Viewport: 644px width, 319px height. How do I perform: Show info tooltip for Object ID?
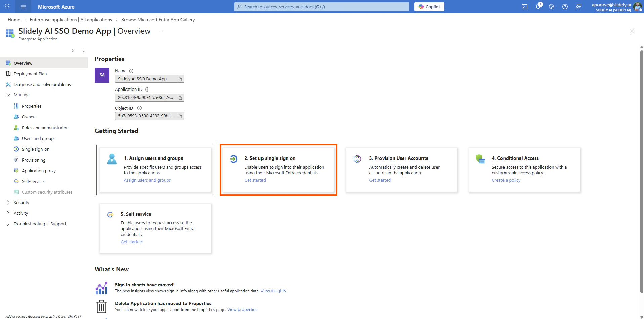pos(139,108)
